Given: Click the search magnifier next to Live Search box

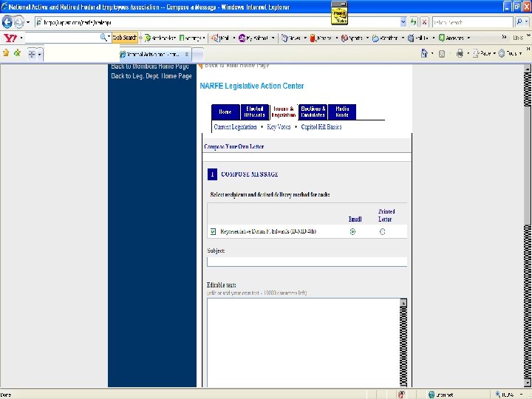Looking at the screenshot, I should point(519,22).
